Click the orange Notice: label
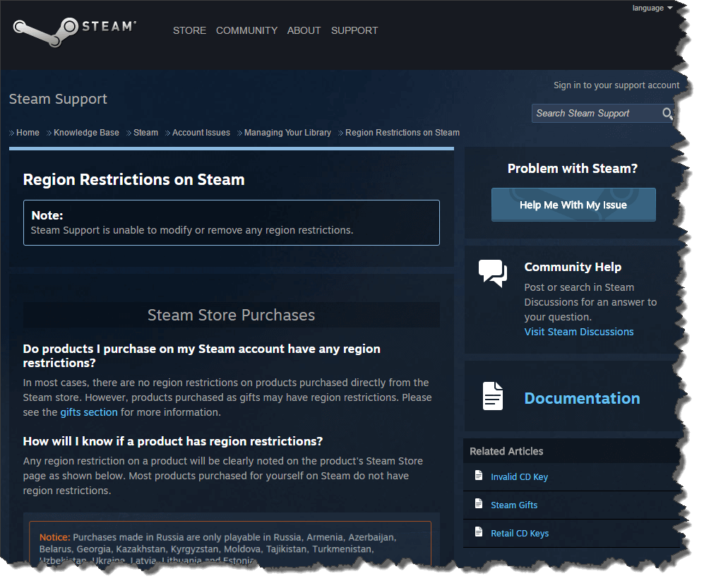 [x=55, y=537]
